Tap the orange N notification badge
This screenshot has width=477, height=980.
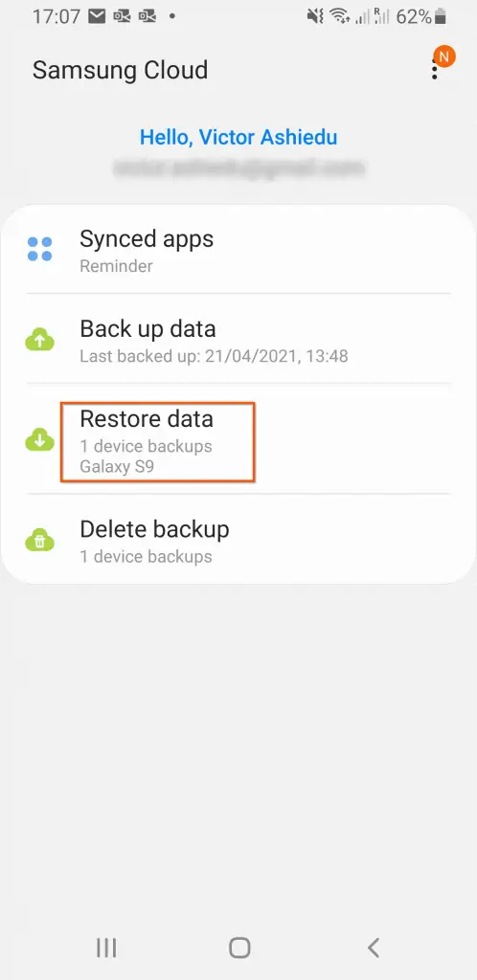444,56
